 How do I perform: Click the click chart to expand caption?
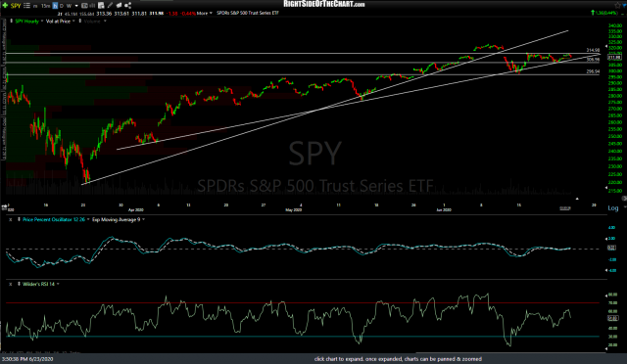pos(398,359)
